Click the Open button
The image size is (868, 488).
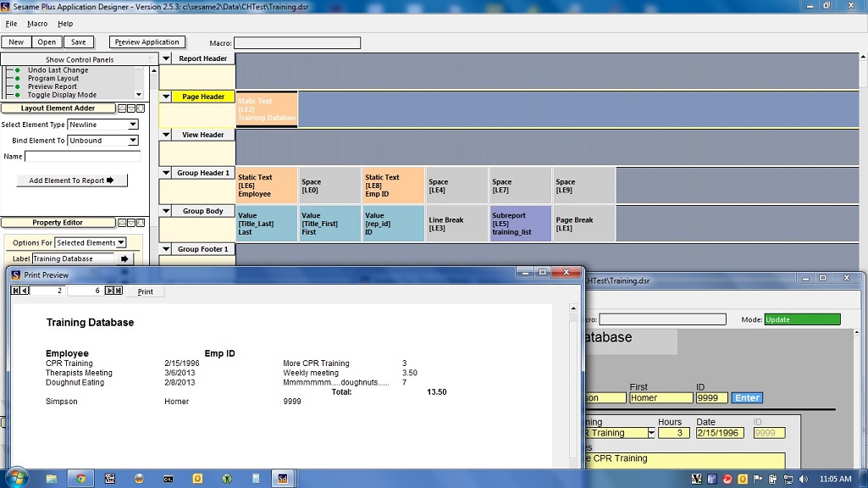[x=47, y=42]
